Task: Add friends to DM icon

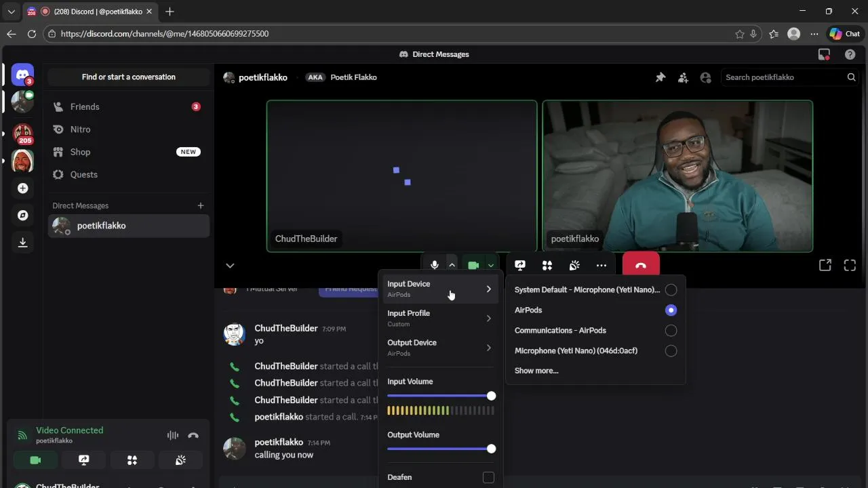Action: coord(683,77)
